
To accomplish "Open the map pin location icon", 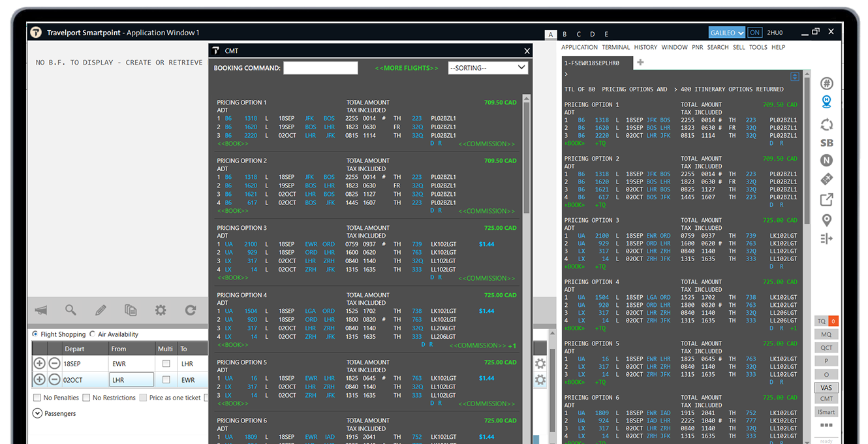I will pos(827,220).
